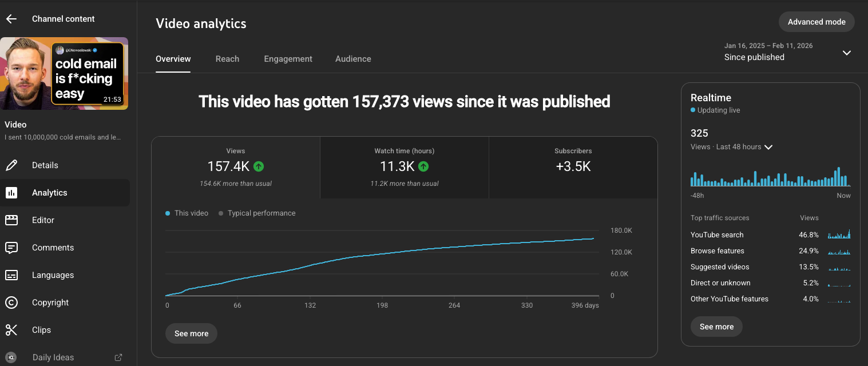Viewport: 868px width, 366px height.
Task: Toggle the 'Typical performance' legend
Action: pyautogui.click(x=257, y=213)
